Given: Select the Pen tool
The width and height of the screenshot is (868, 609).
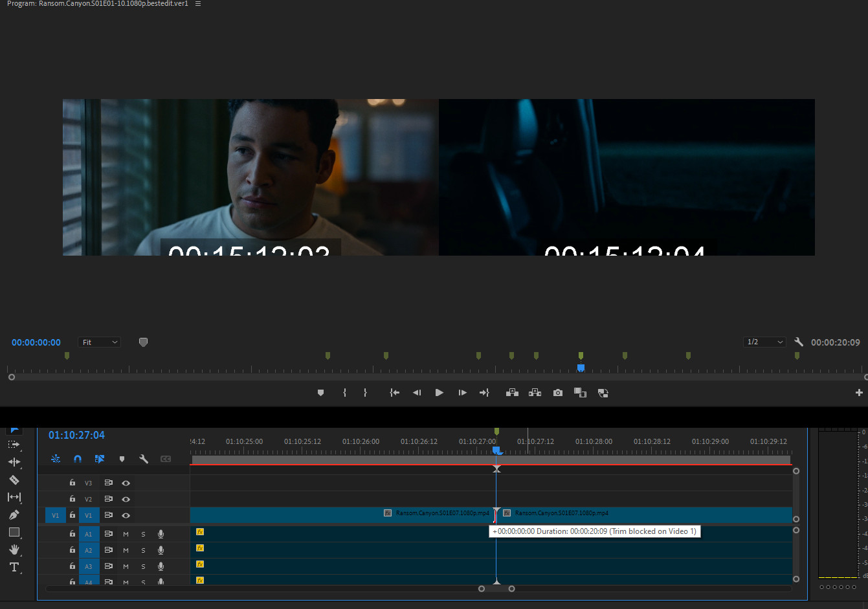Looking at the screenshot, I should [14, 515].
